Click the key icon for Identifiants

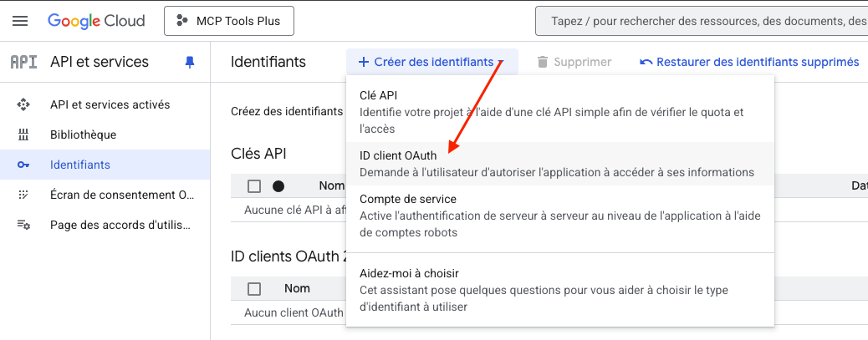(23, 165)
